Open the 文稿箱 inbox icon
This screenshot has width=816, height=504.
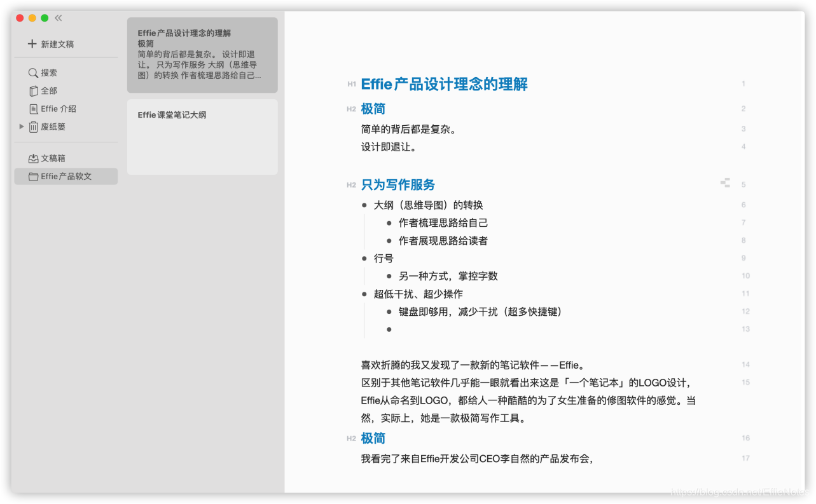click(34, 158)
